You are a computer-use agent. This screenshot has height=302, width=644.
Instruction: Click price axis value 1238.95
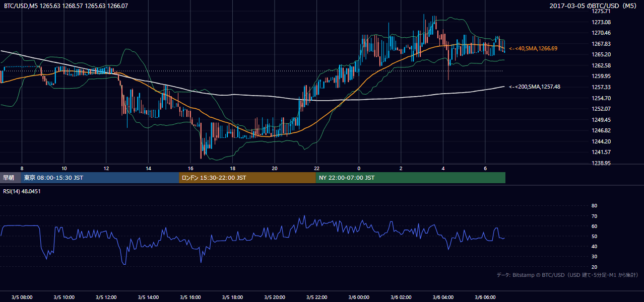(x=601, y=163)
